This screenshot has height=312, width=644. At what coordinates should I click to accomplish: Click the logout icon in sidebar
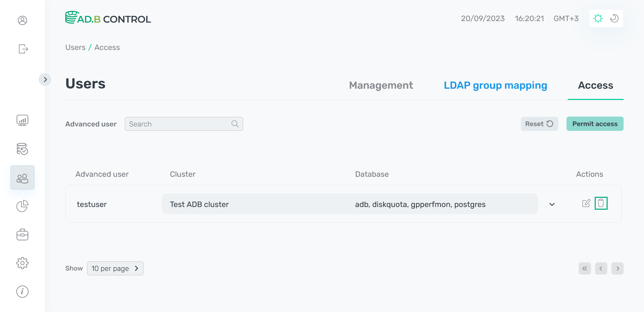tap(23, 49)
